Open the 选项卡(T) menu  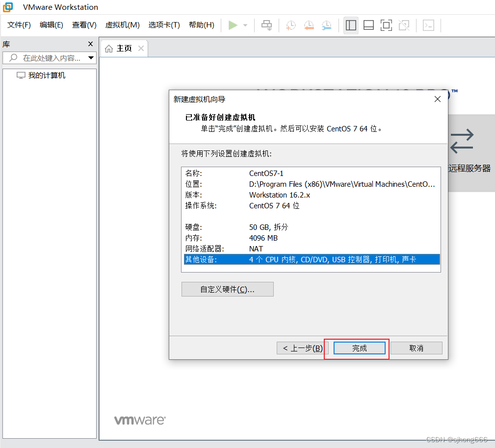click(164, 25)
